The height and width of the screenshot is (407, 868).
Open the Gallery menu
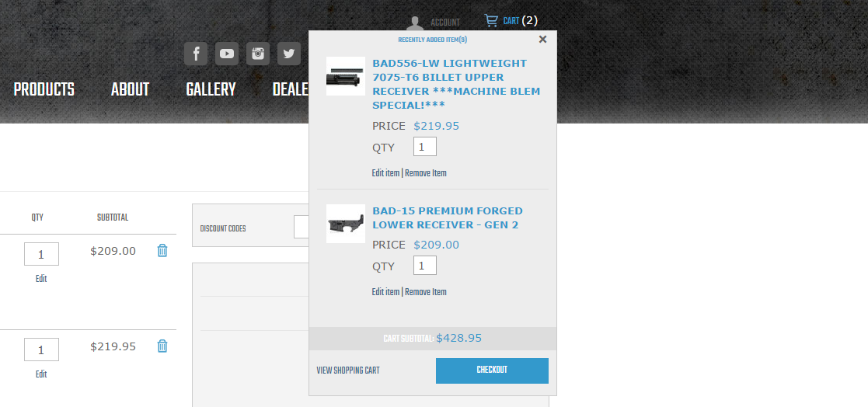point(211,89)
